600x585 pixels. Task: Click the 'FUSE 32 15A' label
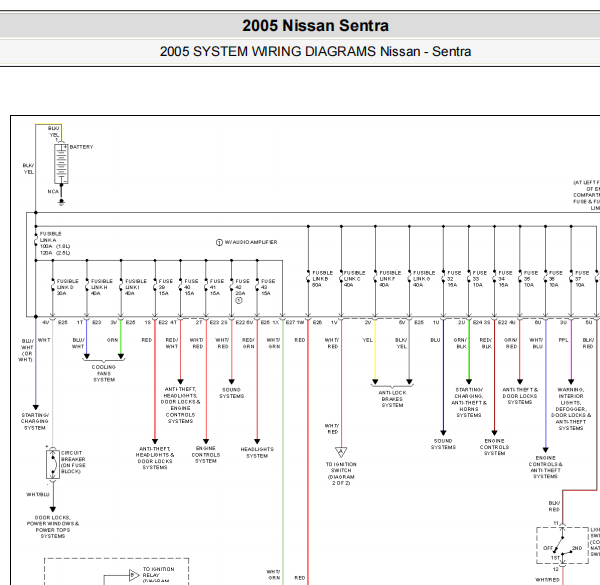(454, 279)
